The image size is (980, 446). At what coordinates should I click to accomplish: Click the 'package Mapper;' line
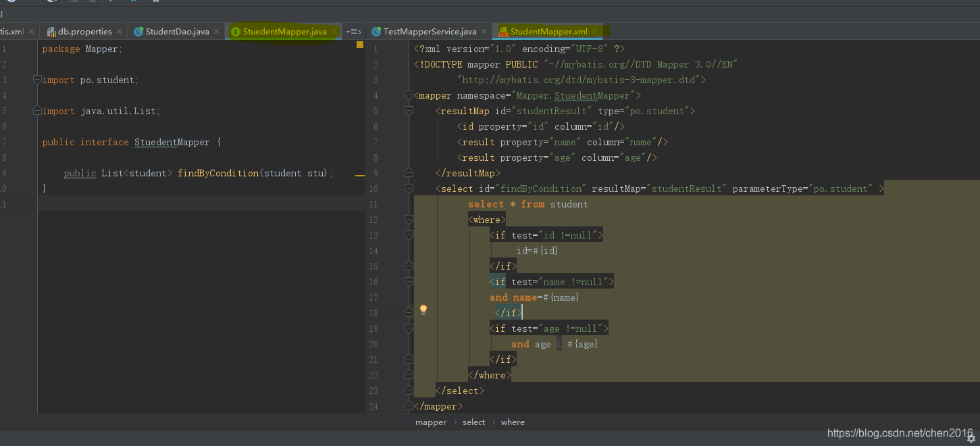click(x=82, y=49)
